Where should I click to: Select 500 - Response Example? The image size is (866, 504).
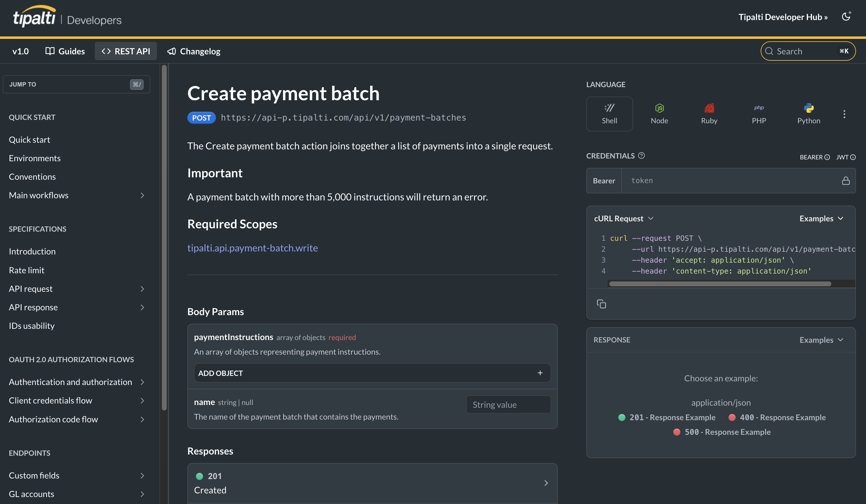(722, 432)
